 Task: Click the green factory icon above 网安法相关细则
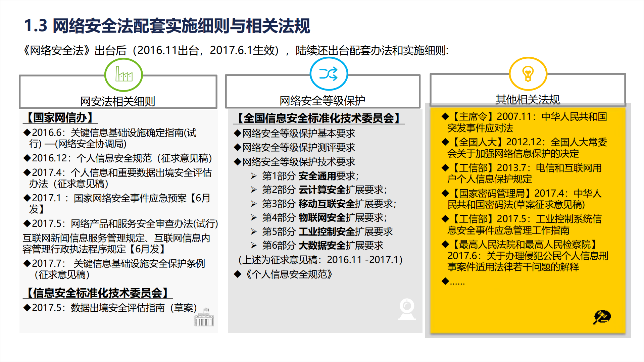click(x=123, y=75)
